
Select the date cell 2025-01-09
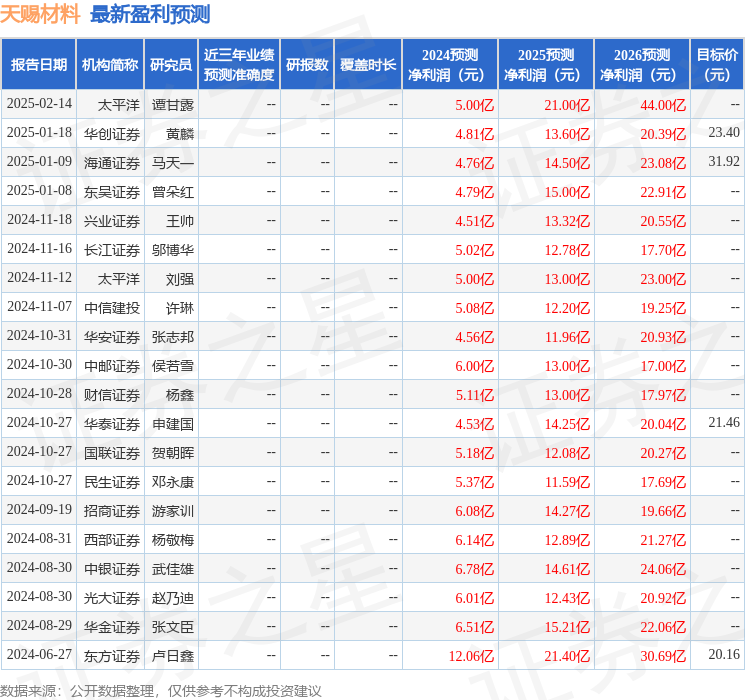pos(39,162)
